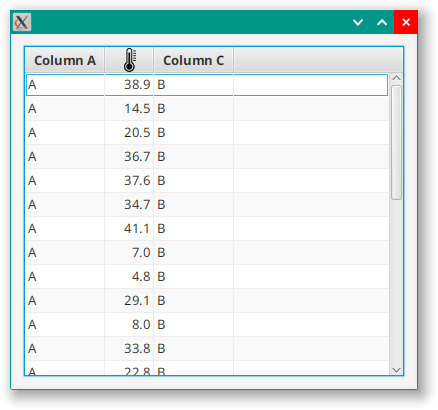Image resolution: width=438 pixels, height=410 pixels.
Task: Click the A cell in the 29.1 row
Action: tap(65, 301)
